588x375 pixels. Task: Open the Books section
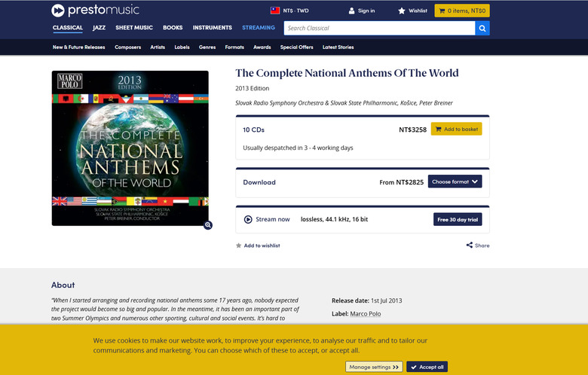pyautogui.click(x=173, y=28)
